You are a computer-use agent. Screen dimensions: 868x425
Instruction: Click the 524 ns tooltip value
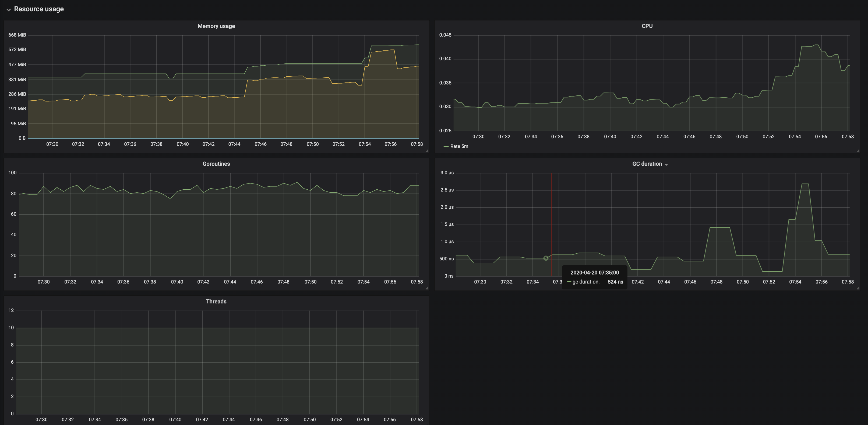click(615, 282)
